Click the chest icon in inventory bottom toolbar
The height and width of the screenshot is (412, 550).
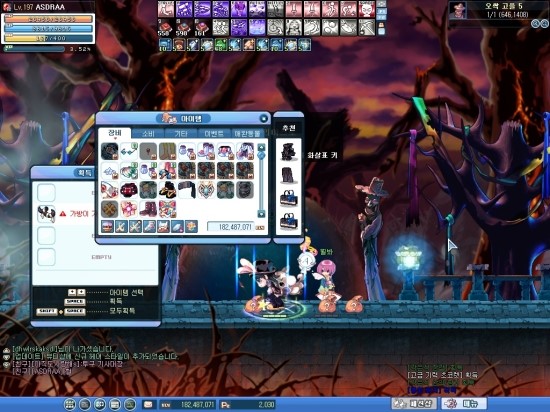pos(107,227)
